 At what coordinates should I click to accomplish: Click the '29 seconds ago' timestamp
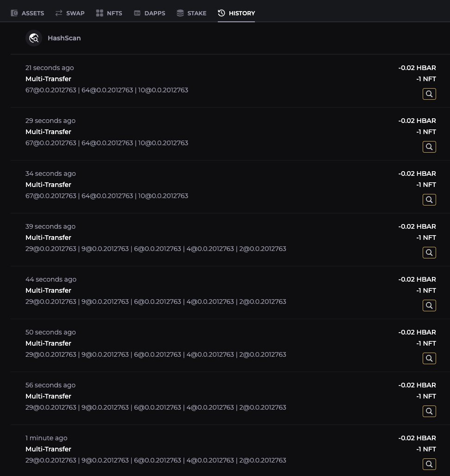(51, 121)
